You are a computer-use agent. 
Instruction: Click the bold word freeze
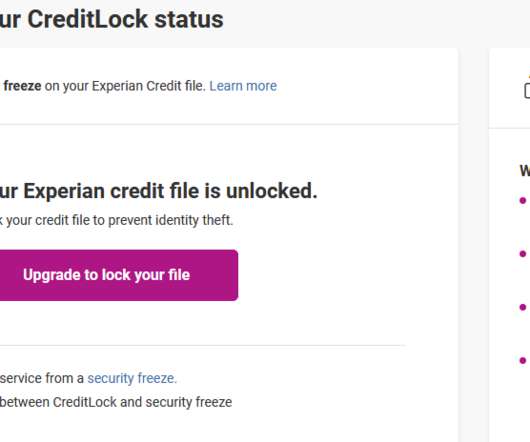(22, 86)
